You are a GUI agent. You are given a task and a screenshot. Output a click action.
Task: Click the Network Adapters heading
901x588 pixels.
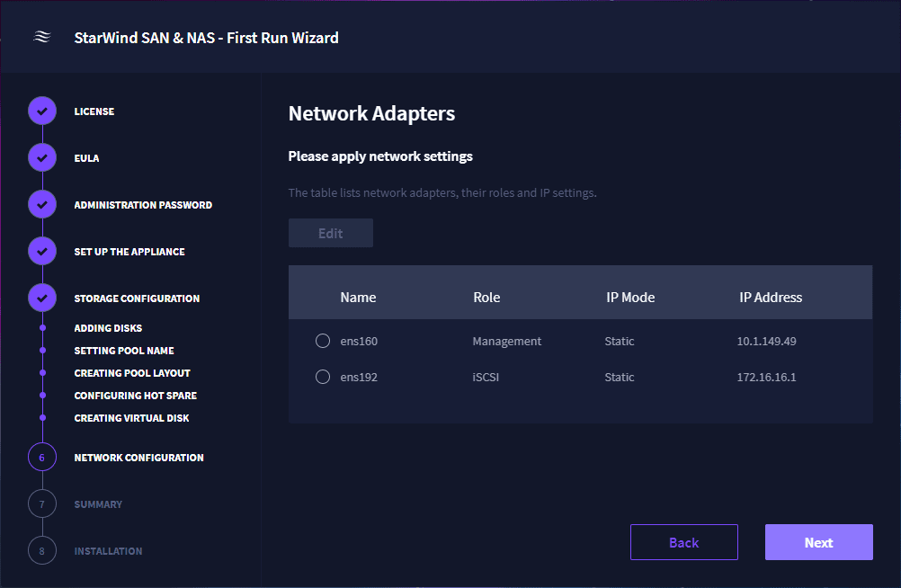[x=371, y=114]
